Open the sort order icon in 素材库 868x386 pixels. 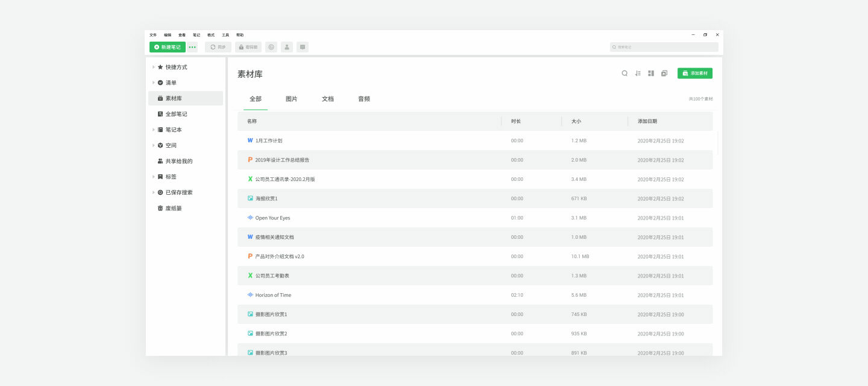[638, 73]
